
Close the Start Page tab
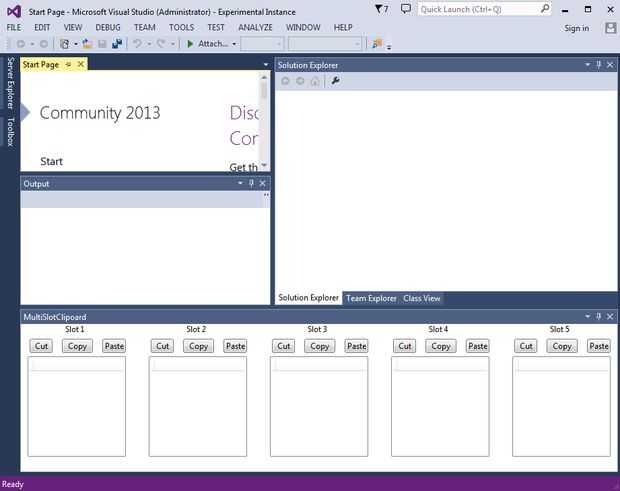81,64
